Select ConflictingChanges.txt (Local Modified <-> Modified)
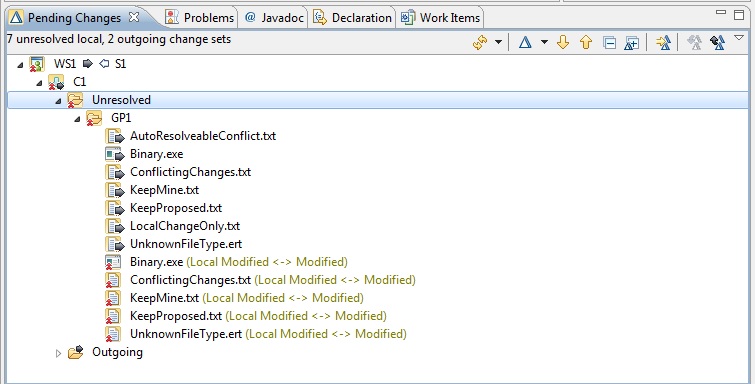 [273, 280]
